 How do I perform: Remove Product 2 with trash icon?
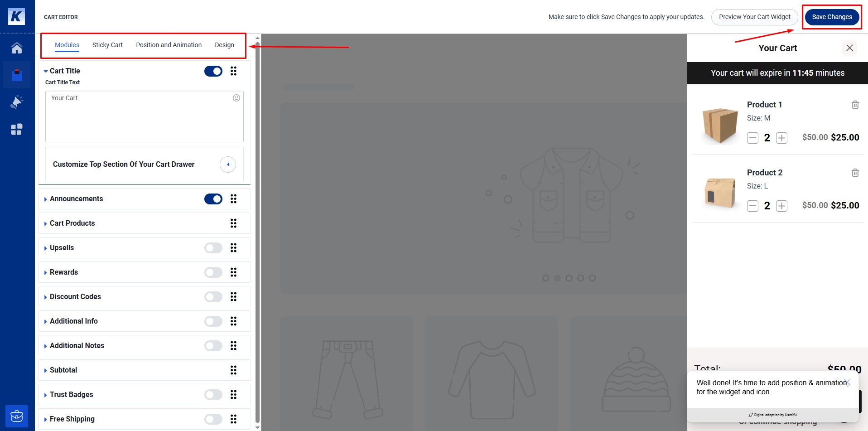point(855,173)
